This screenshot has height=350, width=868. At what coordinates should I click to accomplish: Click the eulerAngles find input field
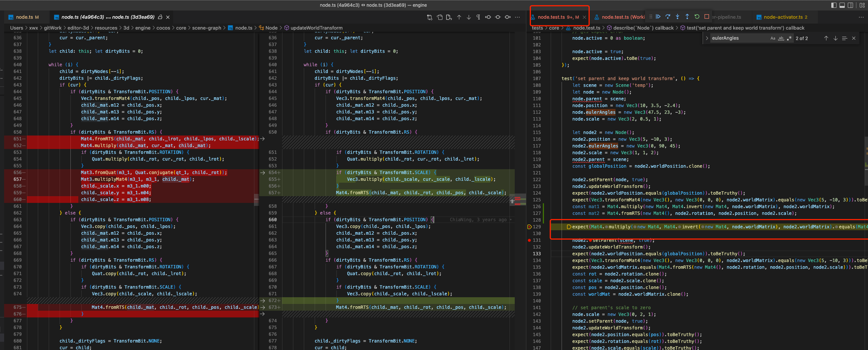click(x=738, y=38)
